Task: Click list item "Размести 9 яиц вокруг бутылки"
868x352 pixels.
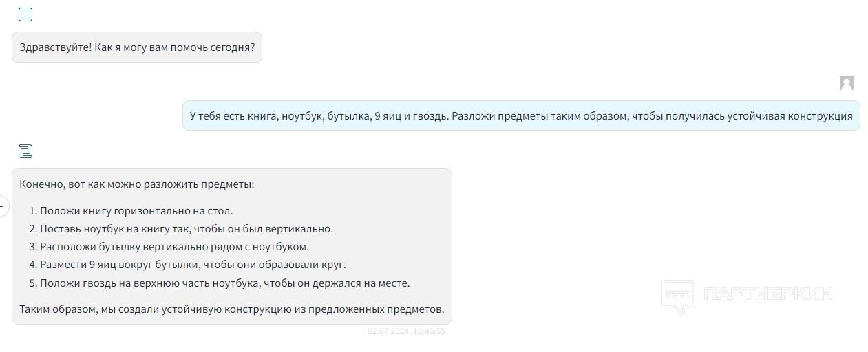Action: [x=193, y=265]
